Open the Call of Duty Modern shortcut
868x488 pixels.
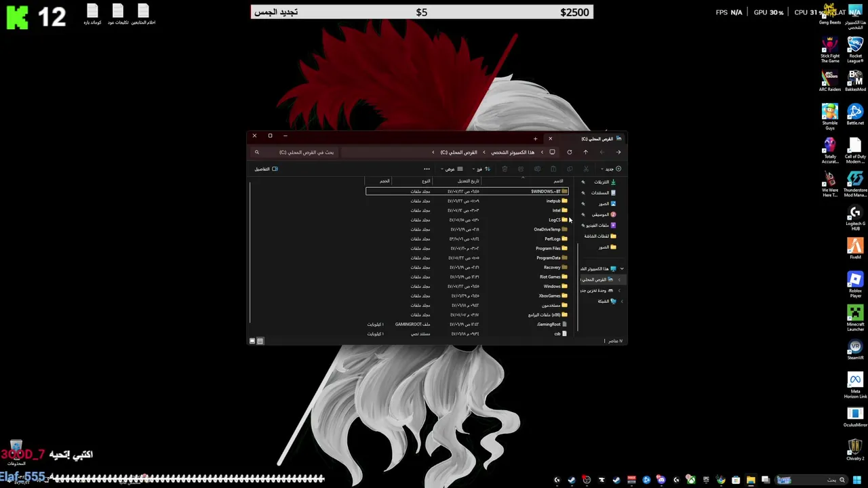[x=855, y=150]
